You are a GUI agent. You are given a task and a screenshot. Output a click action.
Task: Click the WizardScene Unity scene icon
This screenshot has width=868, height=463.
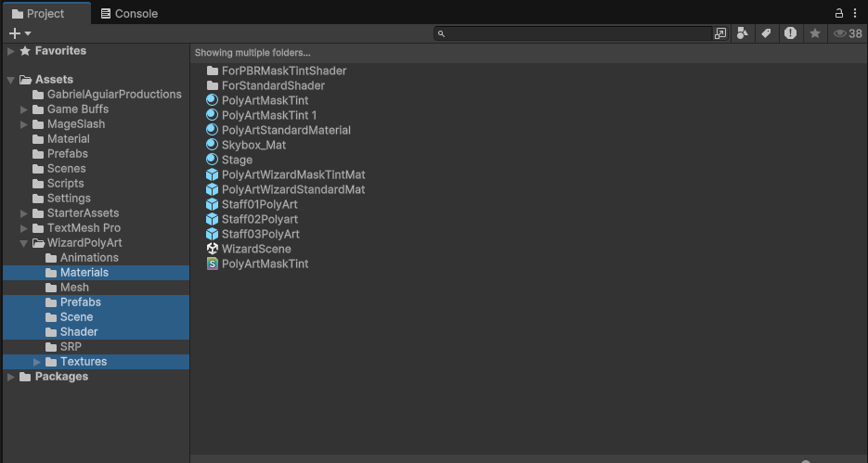point(212,249)
